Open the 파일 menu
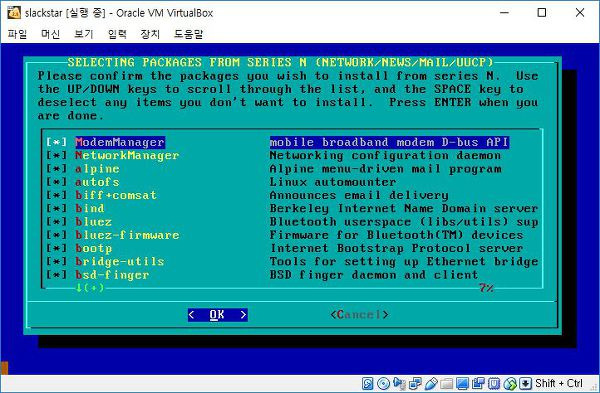Screen dimensions: 600x393 (x=17, y=34)
